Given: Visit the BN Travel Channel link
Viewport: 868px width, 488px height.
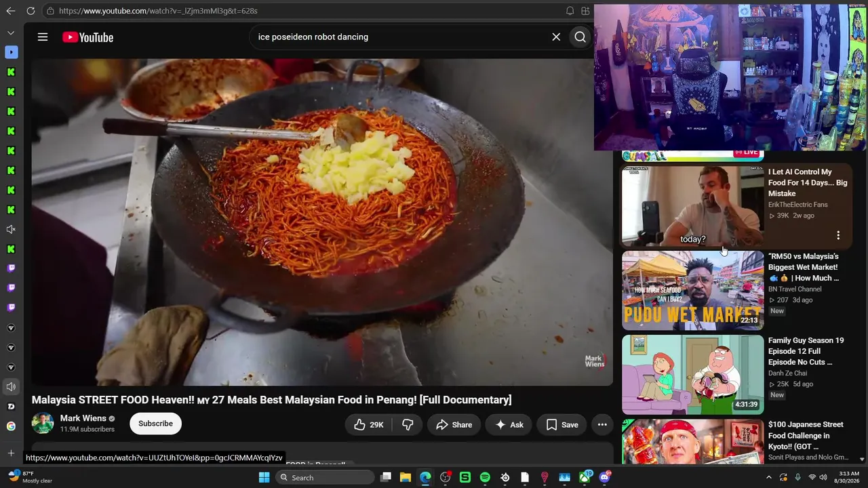Looking at the screenshot, I should (x=795, y=289).
